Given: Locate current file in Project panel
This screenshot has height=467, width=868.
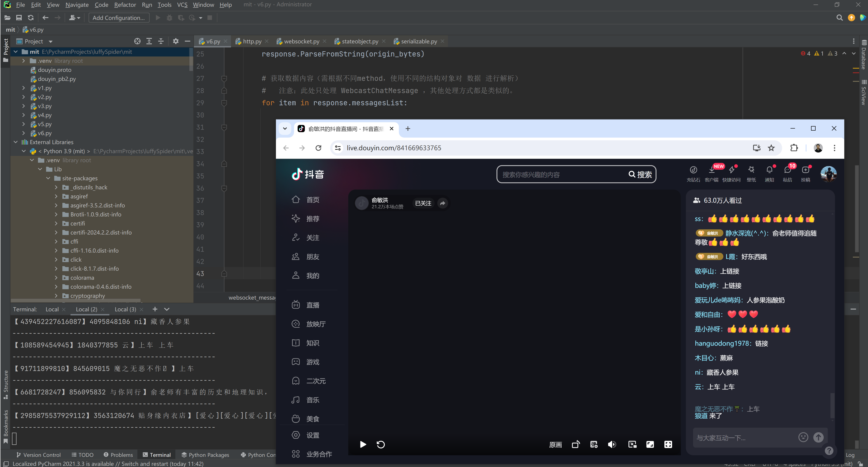Looking at the screenshot, I should click(x=137, y=41).
